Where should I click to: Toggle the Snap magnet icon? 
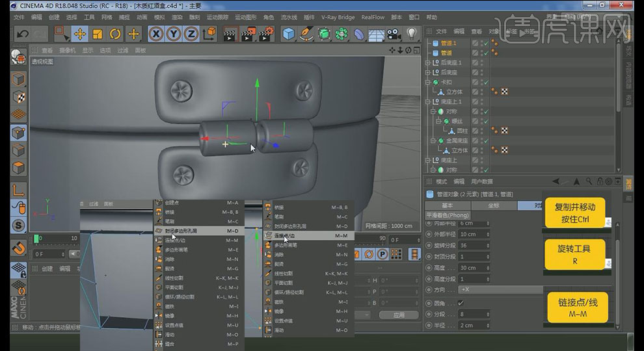tap(18, 248)
